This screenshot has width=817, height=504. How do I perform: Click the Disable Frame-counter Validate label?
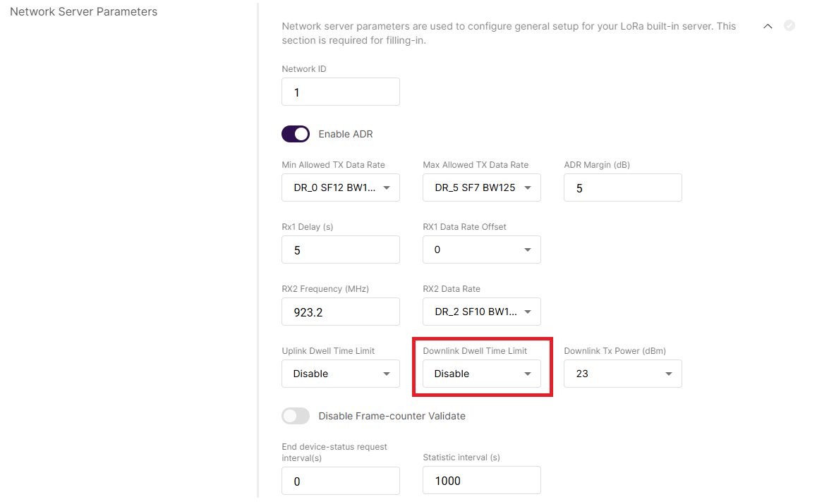pyautogui.click(x=392, y=416)
